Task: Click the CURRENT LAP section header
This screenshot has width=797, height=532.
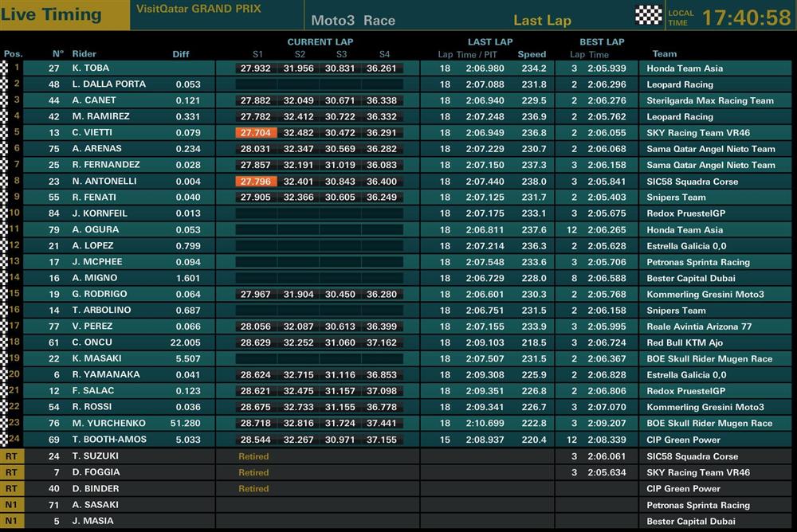Action: pos(320,42)
